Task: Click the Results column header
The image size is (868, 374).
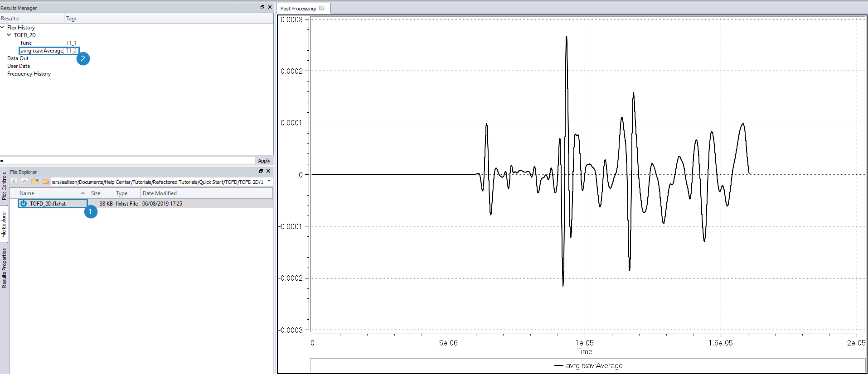Action: pos(32,19)
